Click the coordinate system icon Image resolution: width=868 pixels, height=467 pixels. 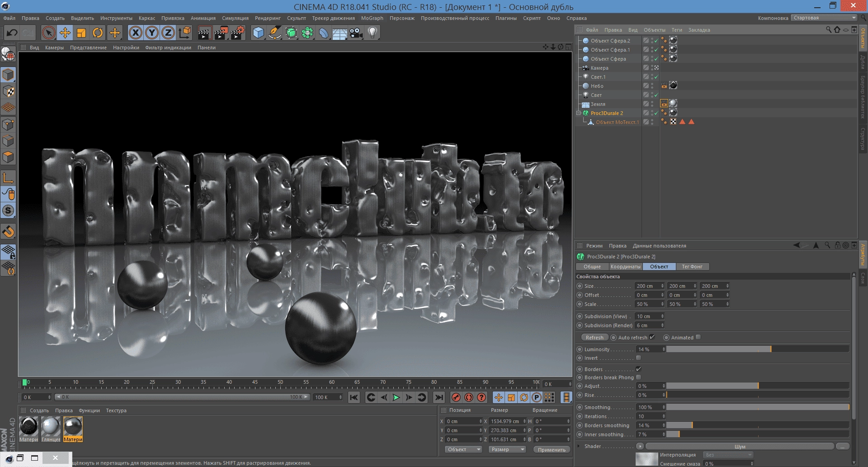(x=185, y=33)
